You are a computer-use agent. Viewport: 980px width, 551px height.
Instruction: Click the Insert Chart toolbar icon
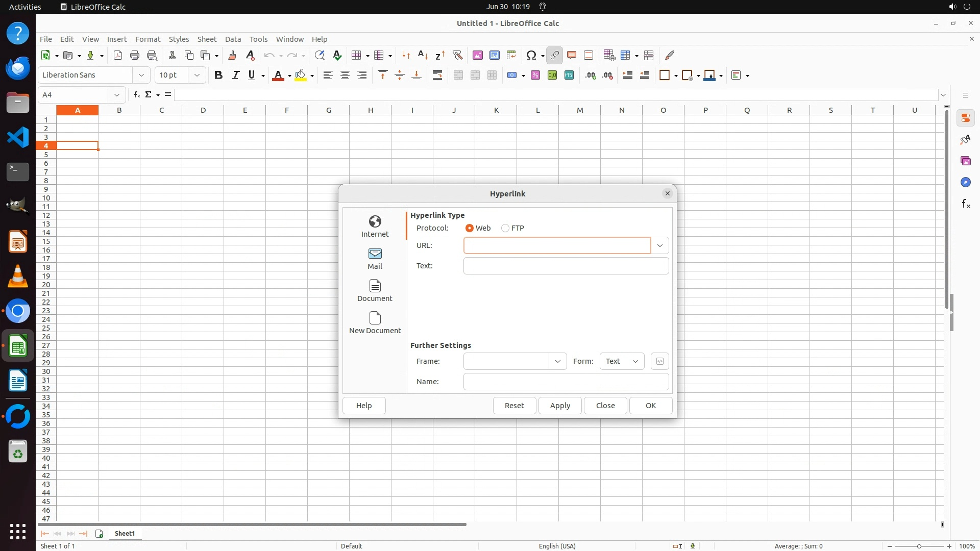[494, 55]
